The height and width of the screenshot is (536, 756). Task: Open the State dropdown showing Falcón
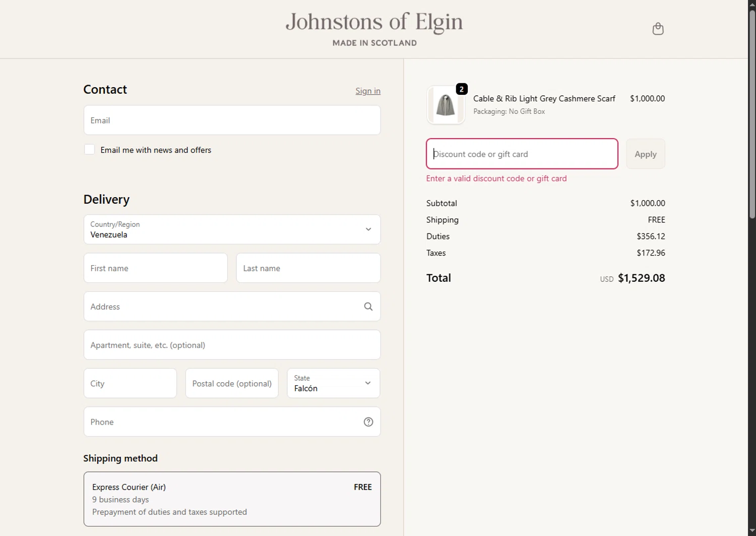pos(333,383)
